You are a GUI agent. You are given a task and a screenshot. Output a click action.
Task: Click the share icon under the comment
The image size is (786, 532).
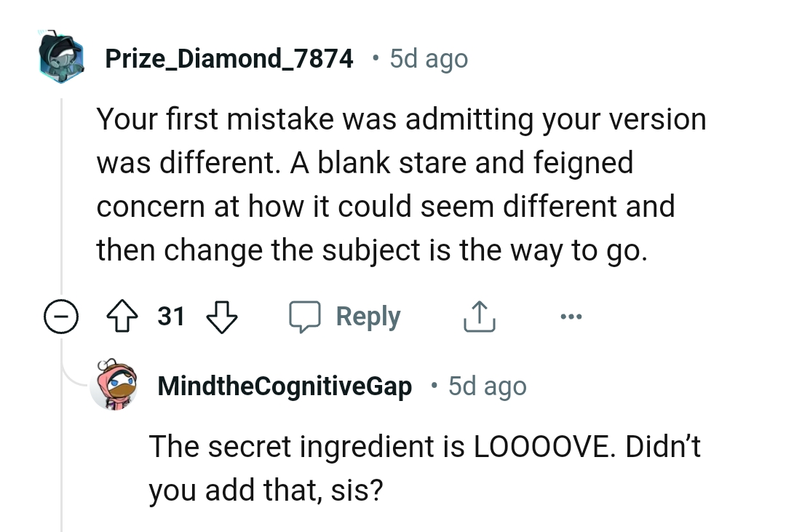click(x=477, y=315)
